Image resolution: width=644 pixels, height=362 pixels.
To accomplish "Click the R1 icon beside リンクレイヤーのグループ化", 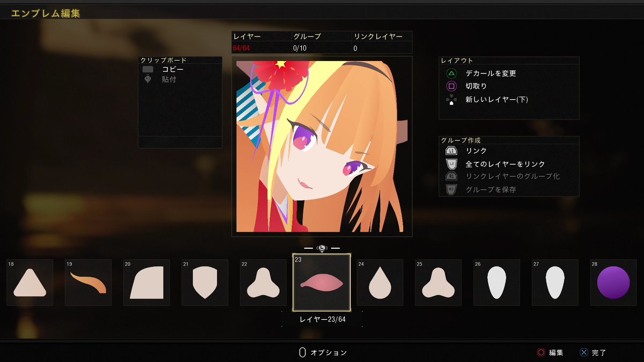I will pos(451,176).
